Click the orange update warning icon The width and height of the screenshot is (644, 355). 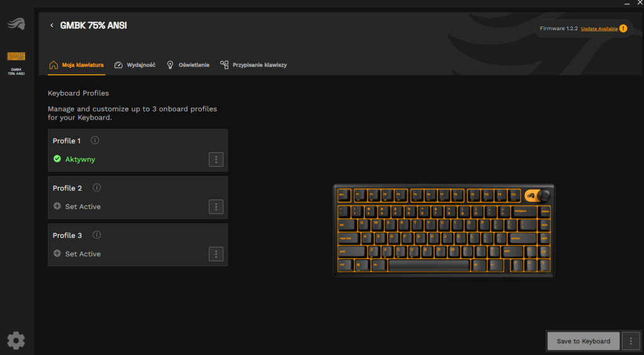pyautogui.click(x=623, y=28)
